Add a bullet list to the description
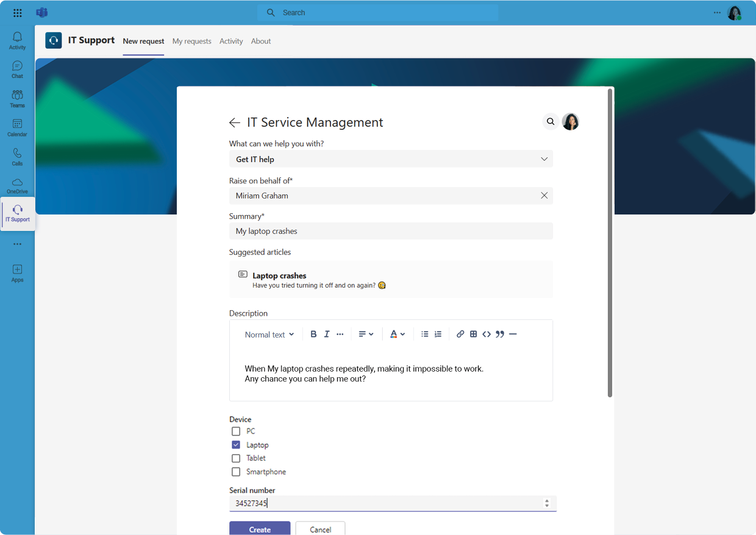The width and height of the screenshot is (756, 535). [424, 334]
